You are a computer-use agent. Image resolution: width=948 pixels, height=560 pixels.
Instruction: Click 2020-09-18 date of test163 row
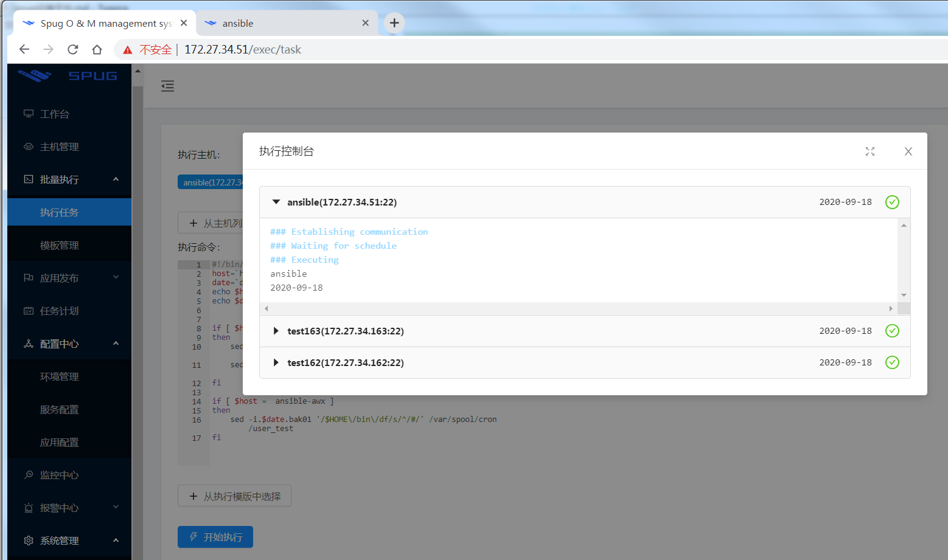[846, 331]
